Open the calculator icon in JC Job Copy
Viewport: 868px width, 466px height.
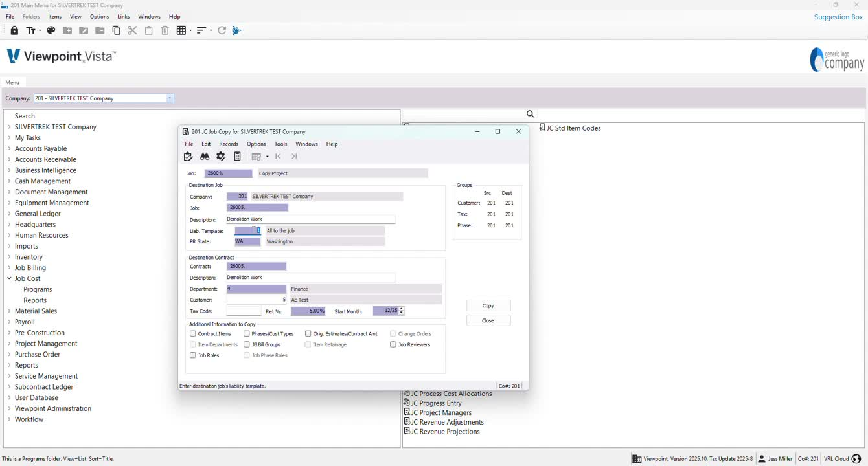(237, 156)
